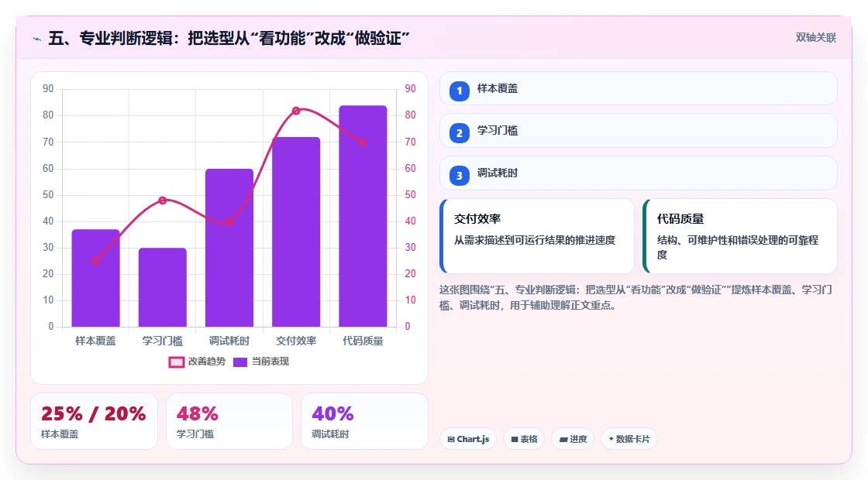
Task: Click the trend line point above 学习门槛
Action: (x=163, y=201)
